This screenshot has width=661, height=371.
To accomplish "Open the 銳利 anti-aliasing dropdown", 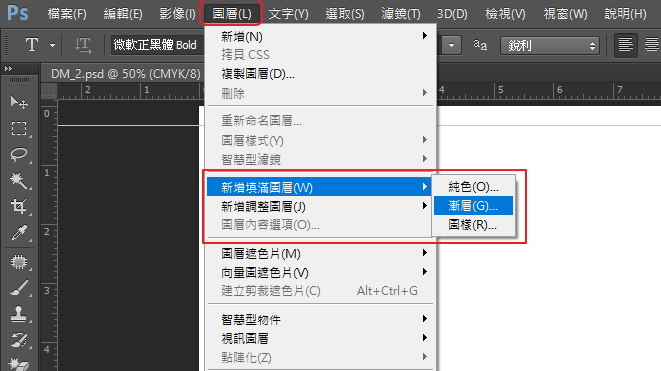I will [550, 45].
